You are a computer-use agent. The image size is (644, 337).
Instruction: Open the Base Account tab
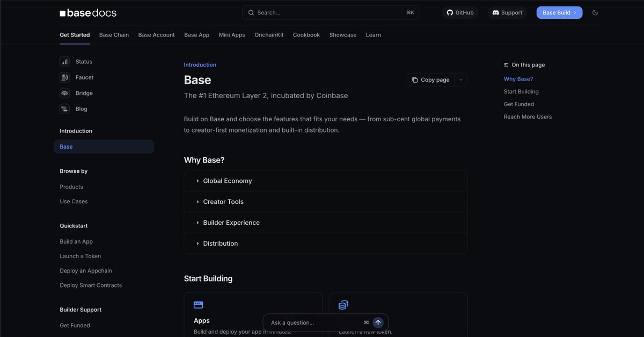coord(156,35)
